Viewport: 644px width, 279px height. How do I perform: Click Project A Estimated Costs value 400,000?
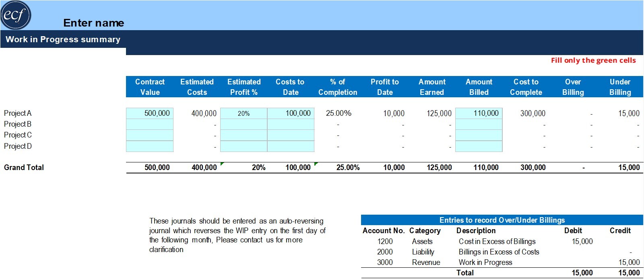click(204, 114)
